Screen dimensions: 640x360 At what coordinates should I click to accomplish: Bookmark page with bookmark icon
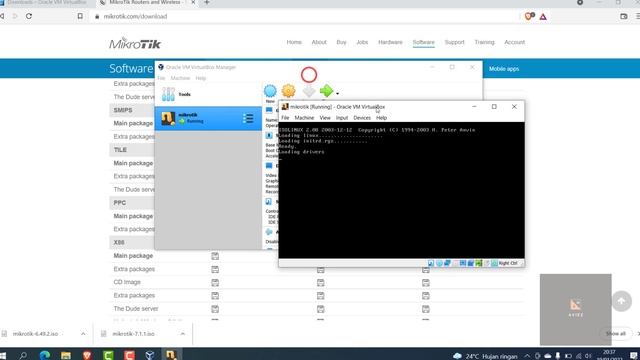pos(80,16)
